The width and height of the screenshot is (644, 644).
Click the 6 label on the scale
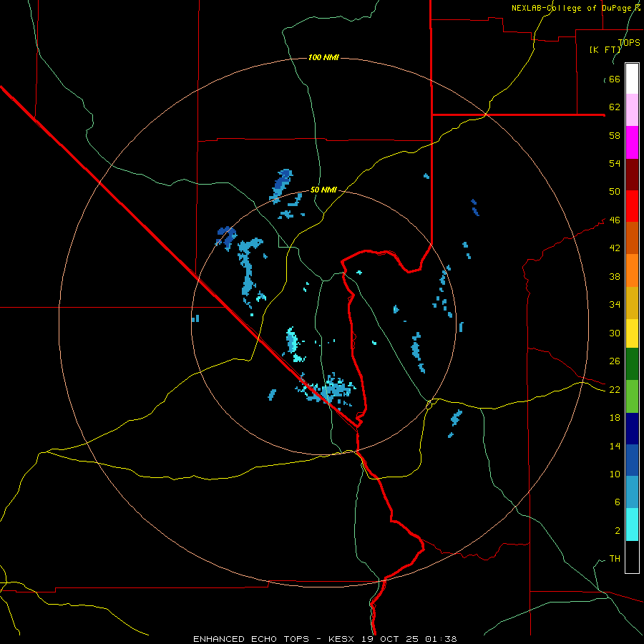click(618, 502)
